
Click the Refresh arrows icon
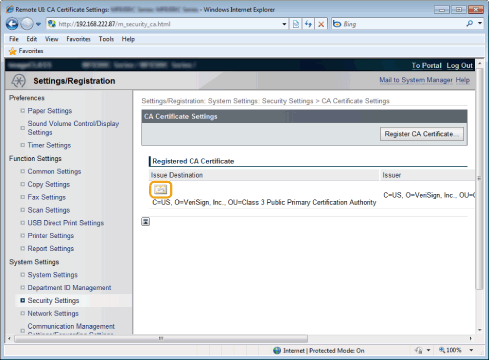308,24
